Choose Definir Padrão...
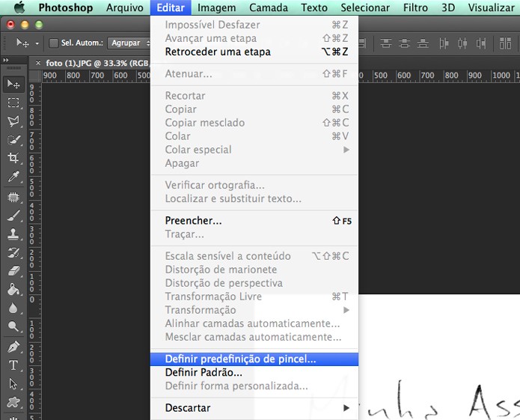Image resolution: width=520 pixels, height=420 pixels. 254,373
